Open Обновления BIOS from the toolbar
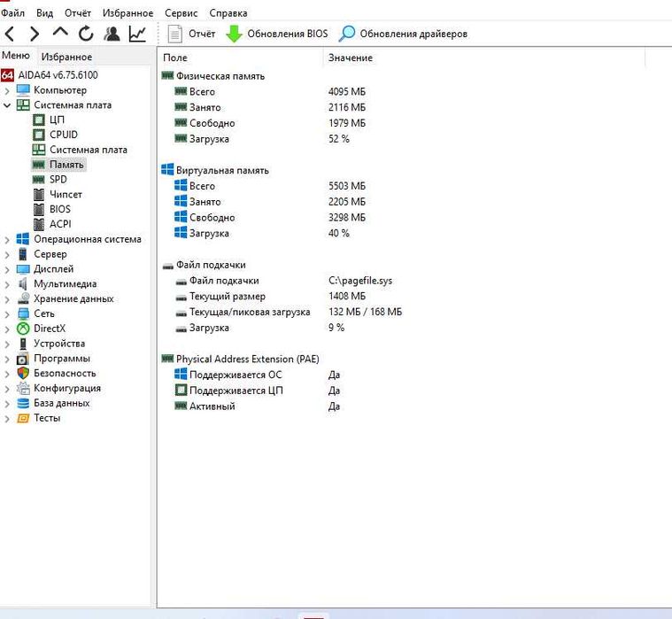Image resolution: width=672 pixels, height=619 pixels. [277, 34]
